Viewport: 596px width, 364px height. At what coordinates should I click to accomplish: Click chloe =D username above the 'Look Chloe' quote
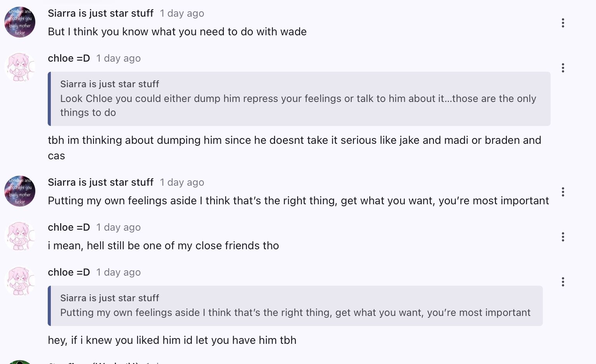pyautogui.click(x=69, y=58)
